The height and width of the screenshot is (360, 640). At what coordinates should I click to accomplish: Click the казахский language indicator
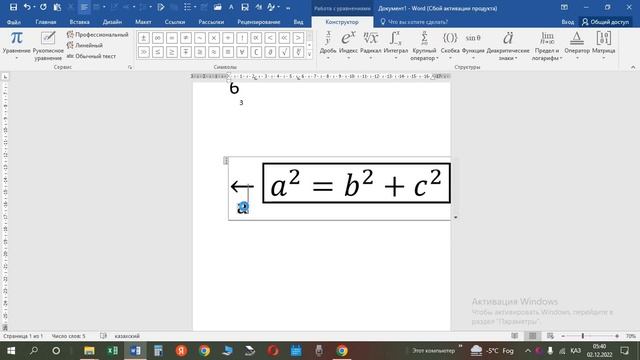(127, 336)
